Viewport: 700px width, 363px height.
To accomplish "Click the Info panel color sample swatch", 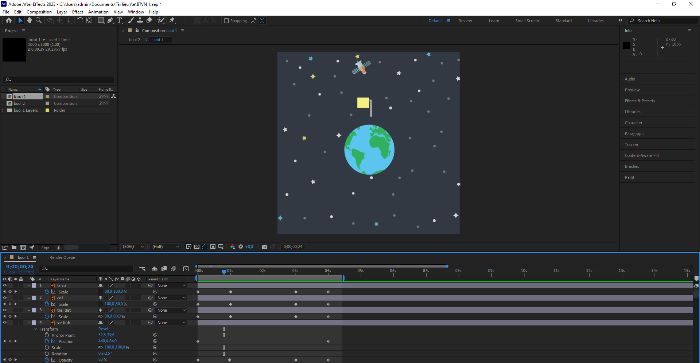I will (627, 46).
